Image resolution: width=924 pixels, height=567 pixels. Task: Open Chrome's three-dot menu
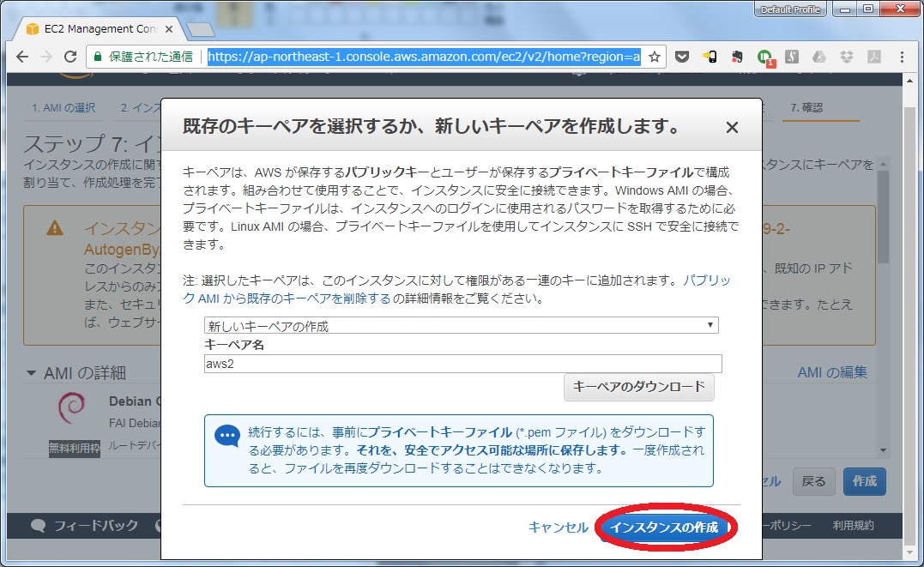[902, 57]
